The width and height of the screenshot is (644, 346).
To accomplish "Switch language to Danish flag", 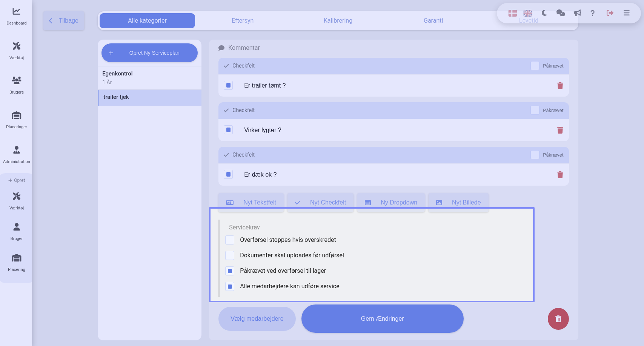I will [512, 13].
